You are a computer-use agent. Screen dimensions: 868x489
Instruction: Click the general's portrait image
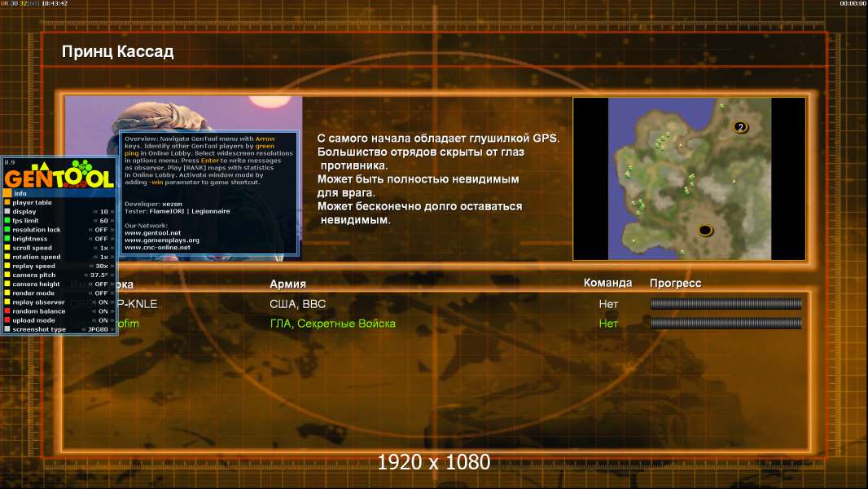pos(183,178)
